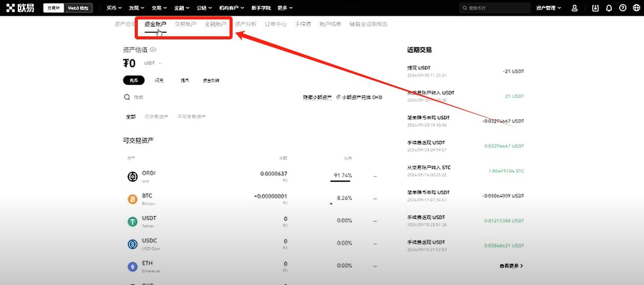Click the black 充币 deposit button
The image size is (644, 285).
(134, 80)
